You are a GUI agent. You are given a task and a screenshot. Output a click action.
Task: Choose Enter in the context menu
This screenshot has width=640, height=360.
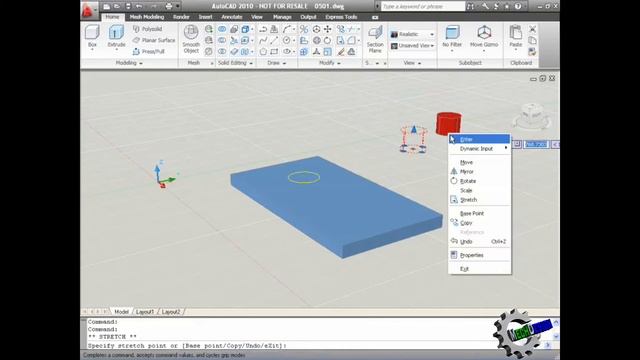pos(480,139)
